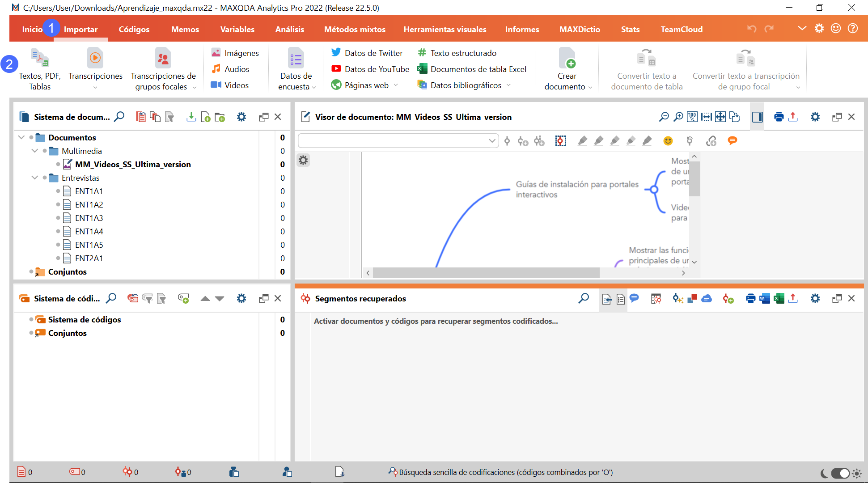Print the document from viewer

point(779,117)
